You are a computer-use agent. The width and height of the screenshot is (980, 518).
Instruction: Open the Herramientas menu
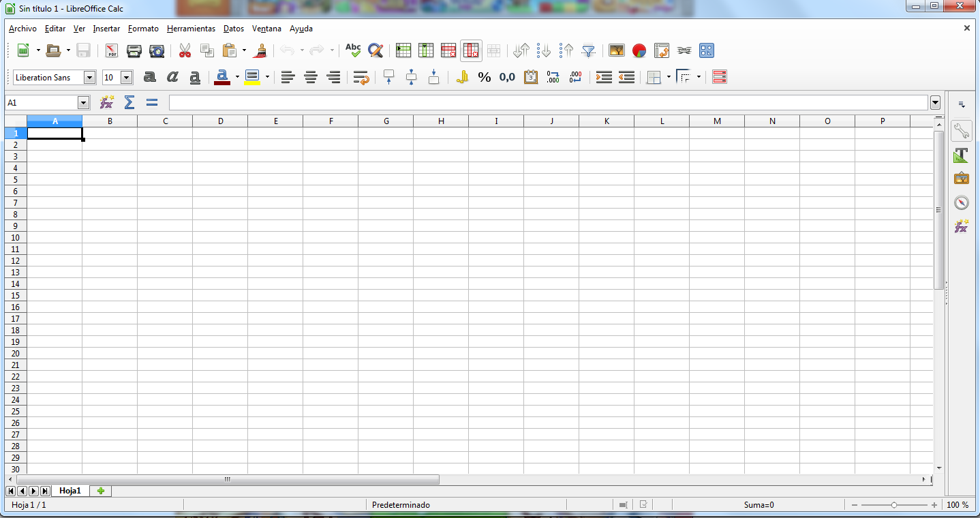click(191, 29)
